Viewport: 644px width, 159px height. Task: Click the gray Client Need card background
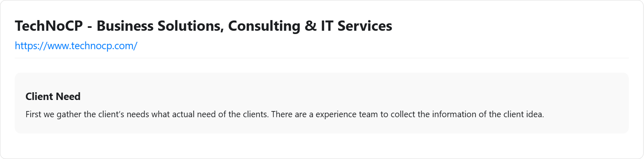coord(322,103)
